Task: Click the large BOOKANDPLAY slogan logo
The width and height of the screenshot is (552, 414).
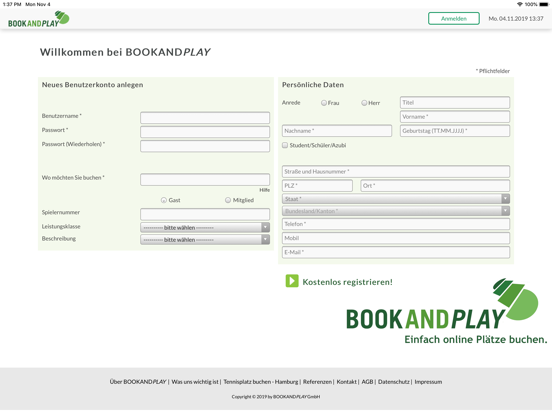Action: [x=446, y=311]
